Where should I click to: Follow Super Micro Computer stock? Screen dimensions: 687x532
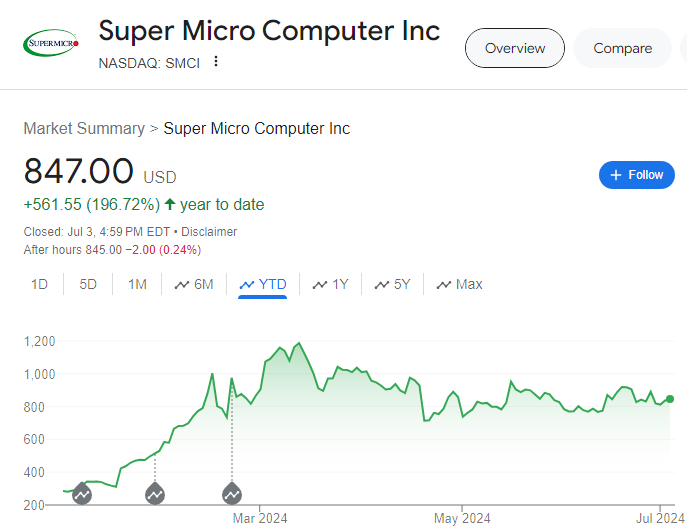pyautogui.click(x=637, y=175)
